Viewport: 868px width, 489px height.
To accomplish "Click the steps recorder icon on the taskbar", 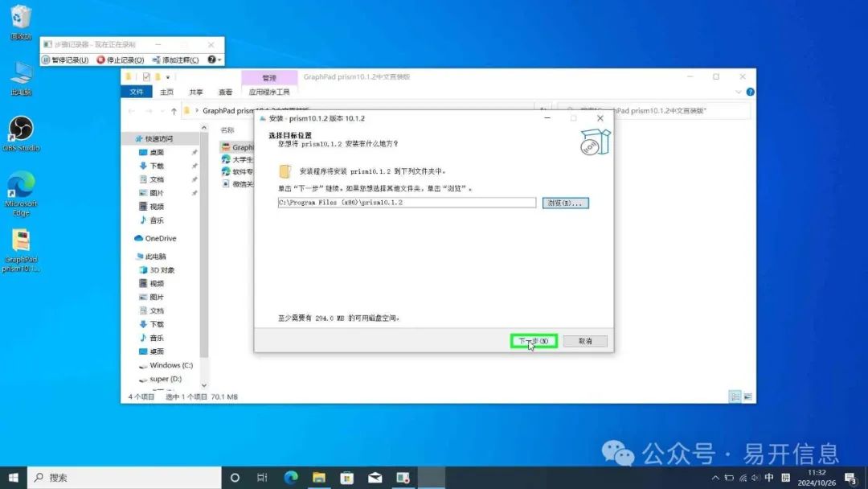I will (403, 478).
